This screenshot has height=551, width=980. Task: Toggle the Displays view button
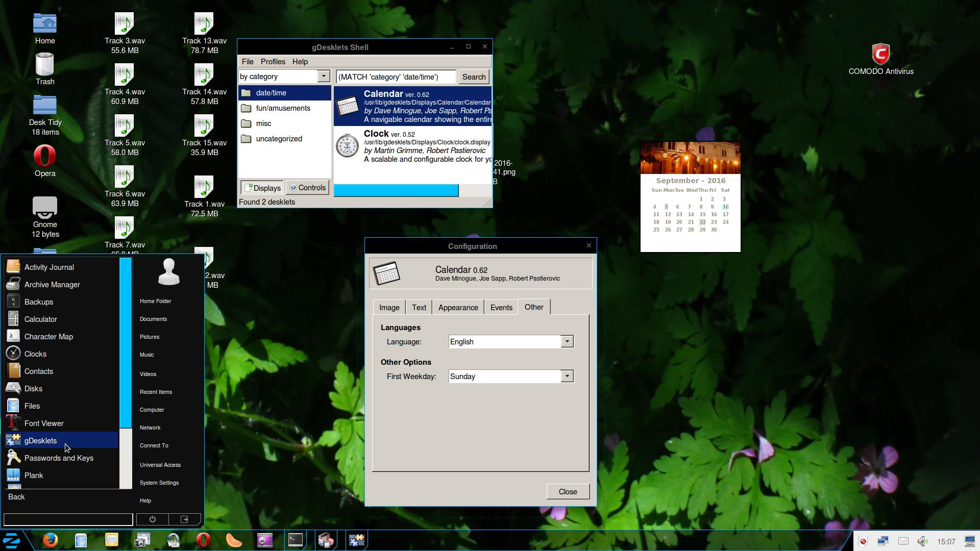pos(262,188)
